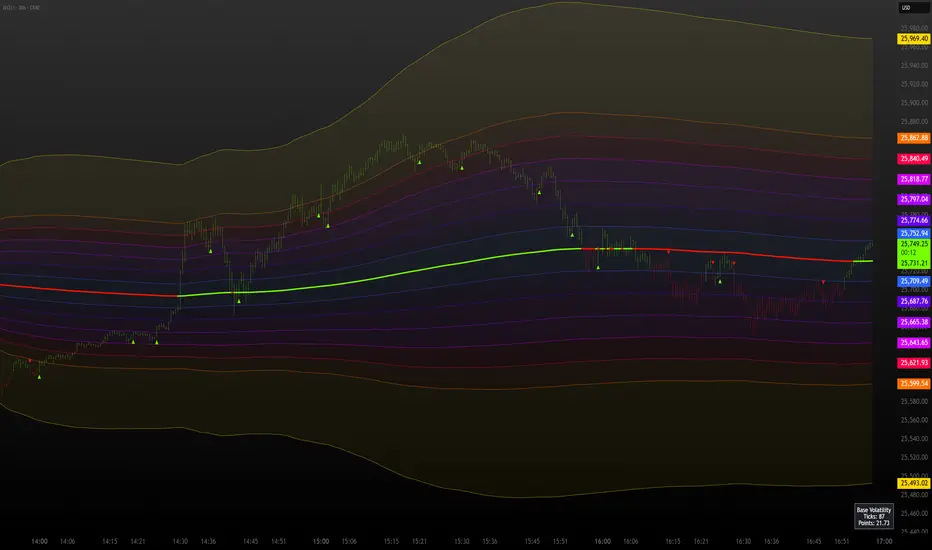Select the red 25,621.93 price label

pyautogui.click(x=914, y=363)
